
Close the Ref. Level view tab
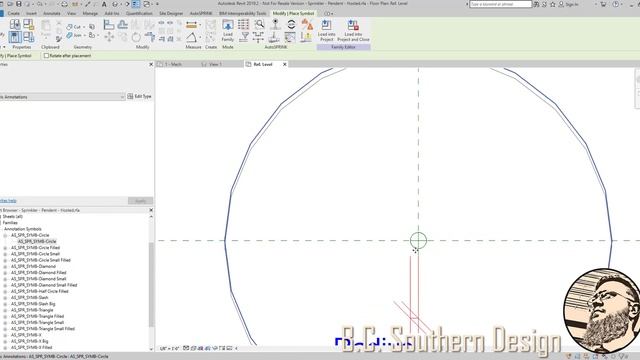[284, 64]
